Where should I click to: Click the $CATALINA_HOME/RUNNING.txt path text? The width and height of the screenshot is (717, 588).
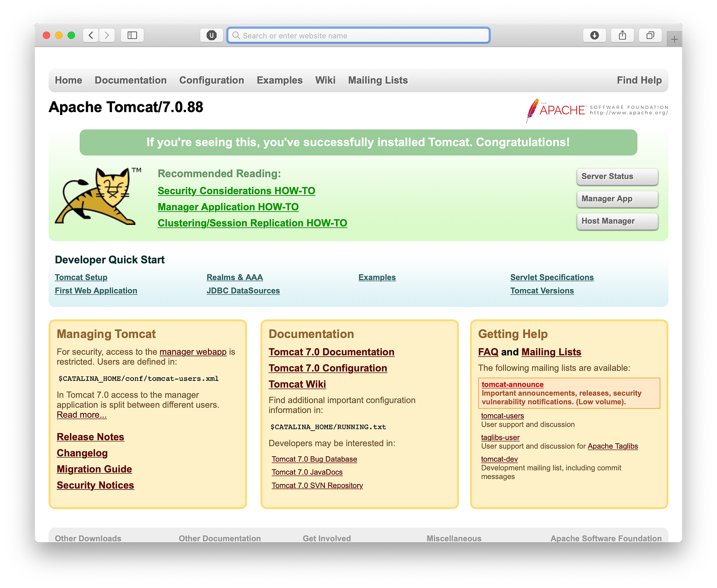tap(328, 427)
